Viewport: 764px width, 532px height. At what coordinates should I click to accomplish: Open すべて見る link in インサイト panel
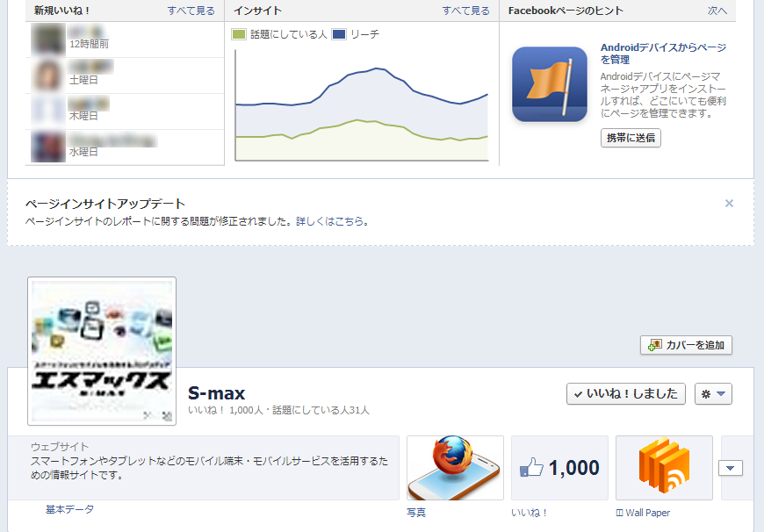coord(465,11)
